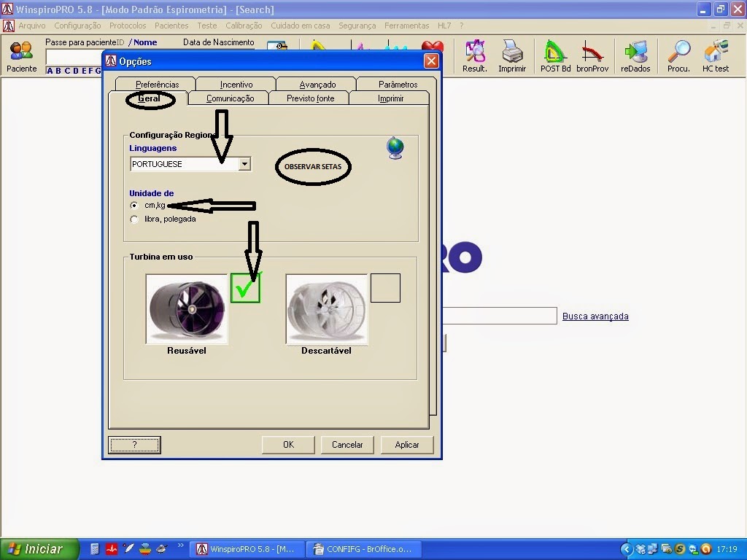Expand the quick launch overflow chevron

[181, 545]
